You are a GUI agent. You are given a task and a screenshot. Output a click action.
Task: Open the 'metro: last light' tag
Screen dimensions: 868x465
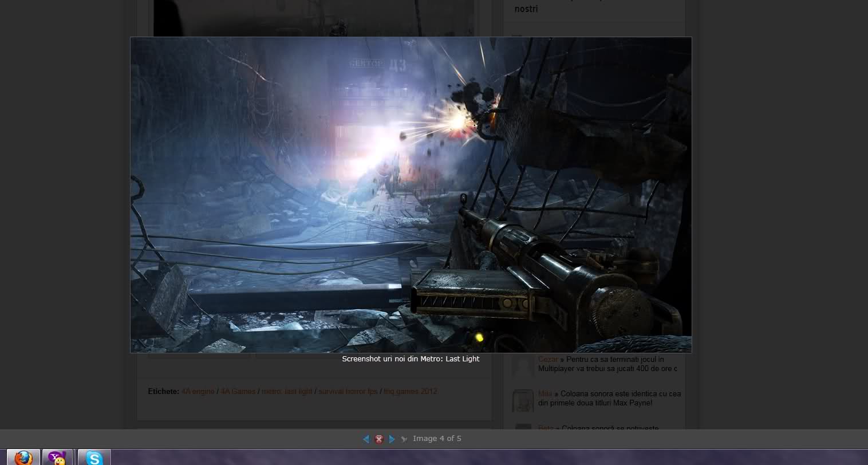click(x=287, y=392)
